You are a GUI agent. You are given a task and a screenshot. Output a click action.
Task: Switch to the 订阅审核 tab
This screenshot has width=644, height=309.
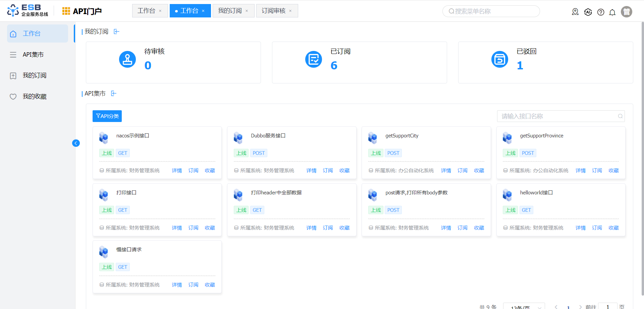(273, 11)
